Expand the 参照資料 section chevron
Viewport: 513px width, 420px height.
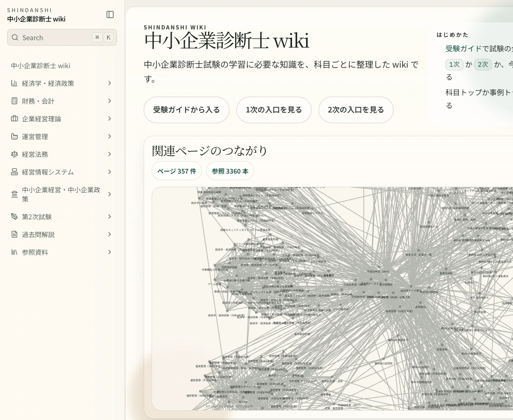(110, 252)
